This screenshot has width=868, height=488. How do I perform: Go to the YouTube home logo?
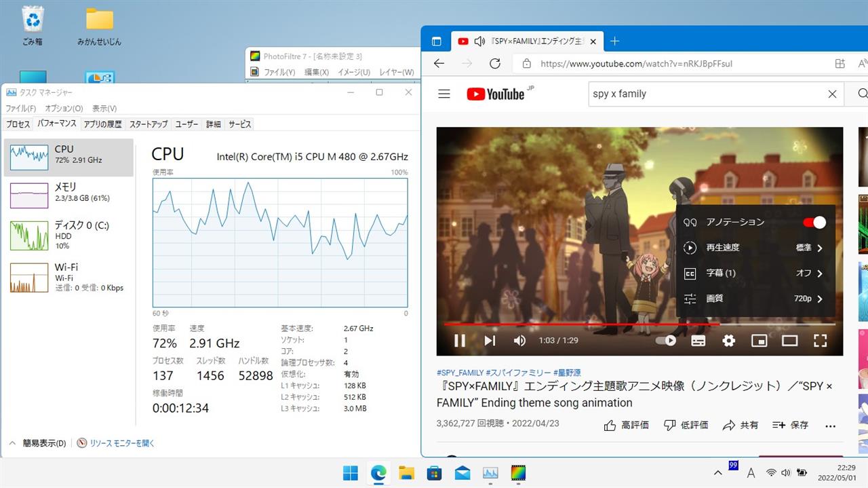click(x=496, y=94)
